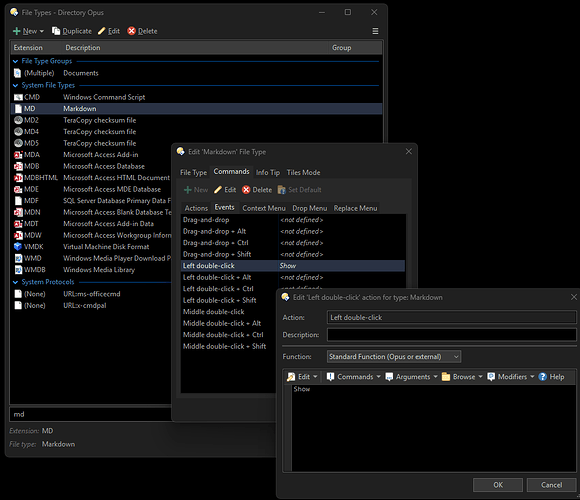This screenshot has height=500, width=580.
Task: Select the MDF SQL Server Database row
Action: (92, 200)
